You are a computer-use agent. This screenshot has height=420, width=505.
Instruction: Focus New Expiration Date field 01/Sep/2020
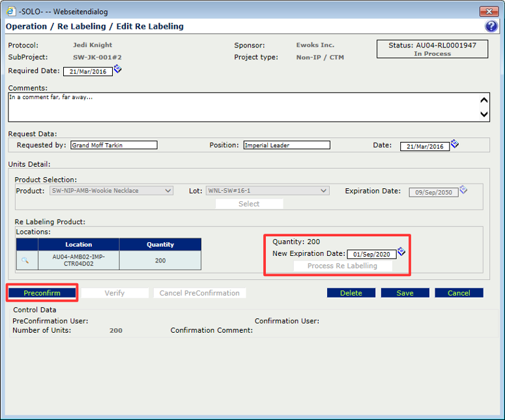(371, 254)
